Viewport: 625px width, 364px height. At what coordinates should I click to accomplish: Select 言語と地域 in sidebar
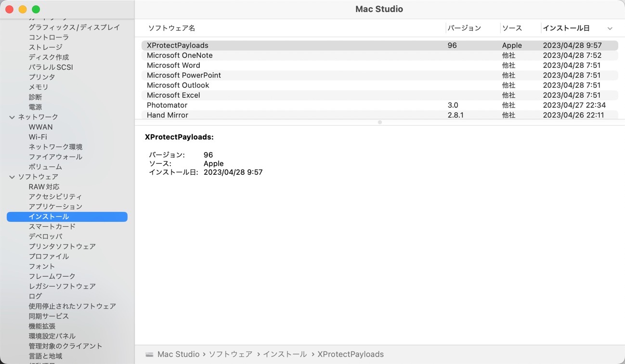point(45,356)
